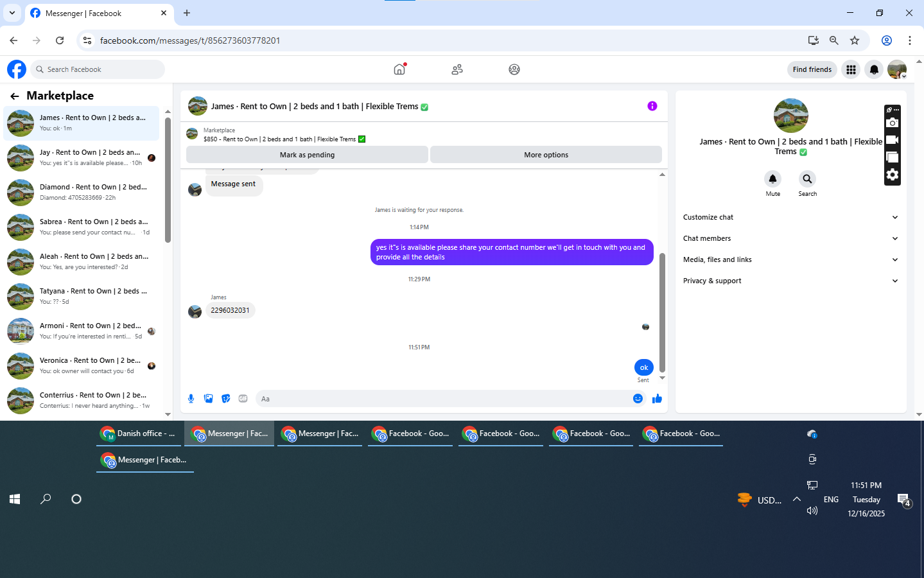Open the emoji picker in message box

point(638,399)
